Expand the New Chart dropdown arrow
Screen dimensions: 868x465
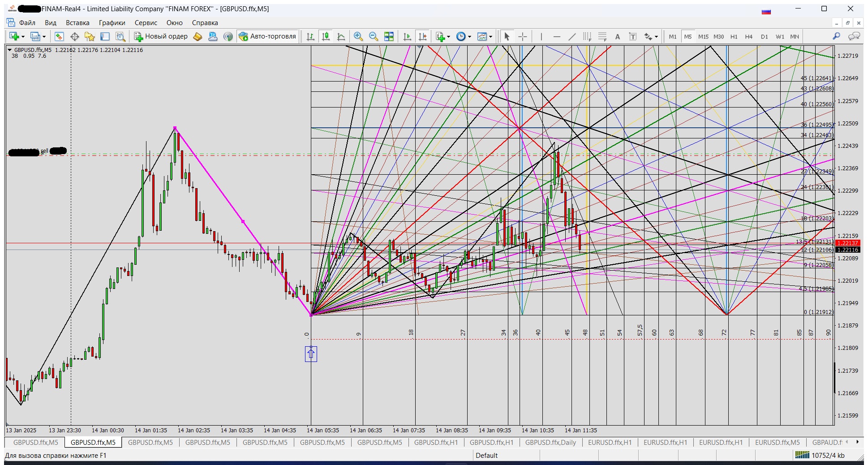(23, 37)
